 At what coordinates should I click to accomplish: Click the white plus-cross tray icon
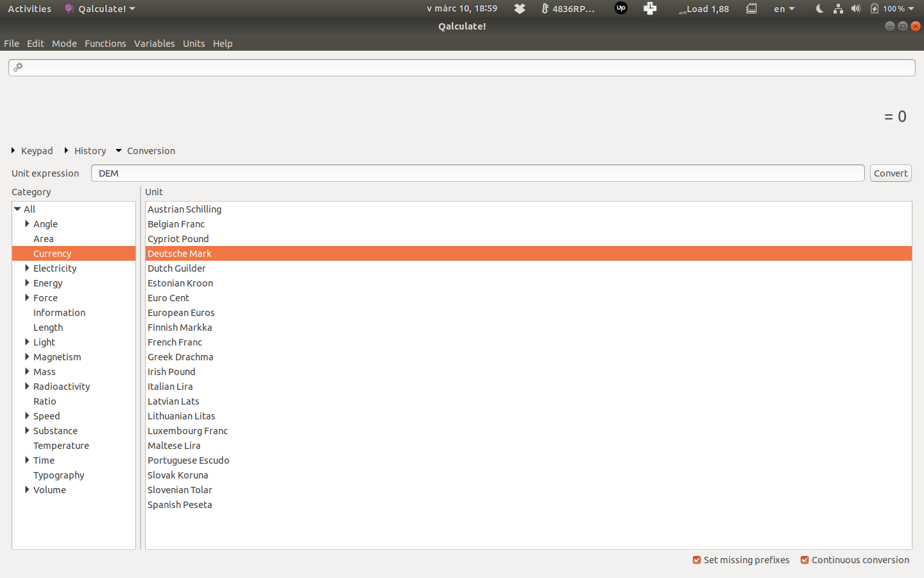650,8
